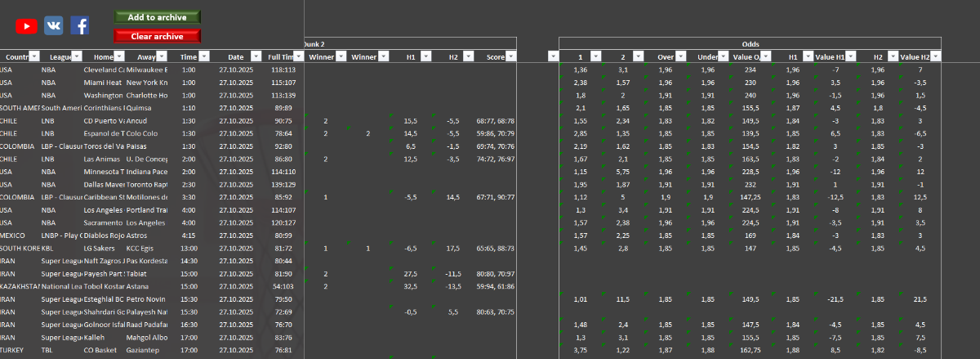Click the Minnesota row full time score 114:110
This screenshot has width=980, height=359.
tap(283, 172)
